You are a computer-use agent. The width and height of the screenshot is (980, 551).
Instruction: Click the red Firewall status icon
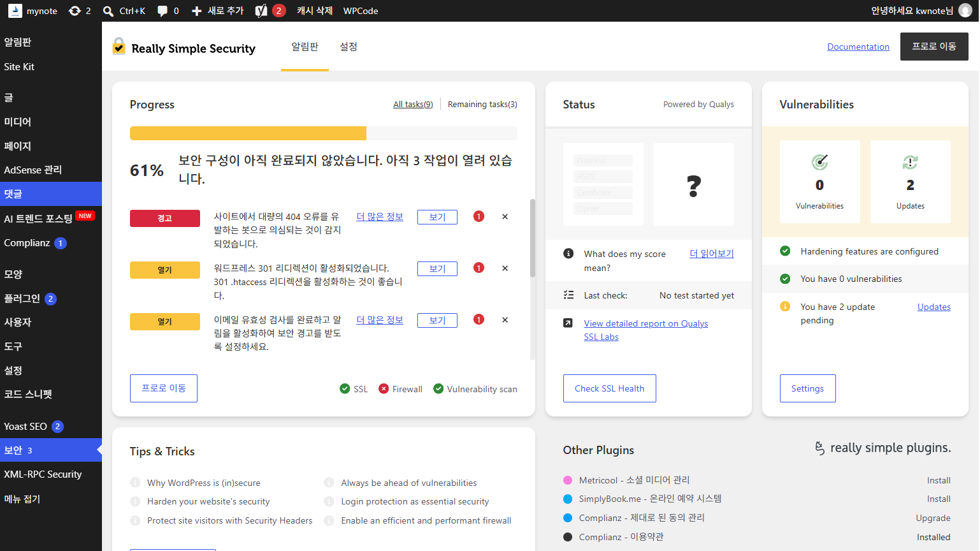click(x=384, y=389)
